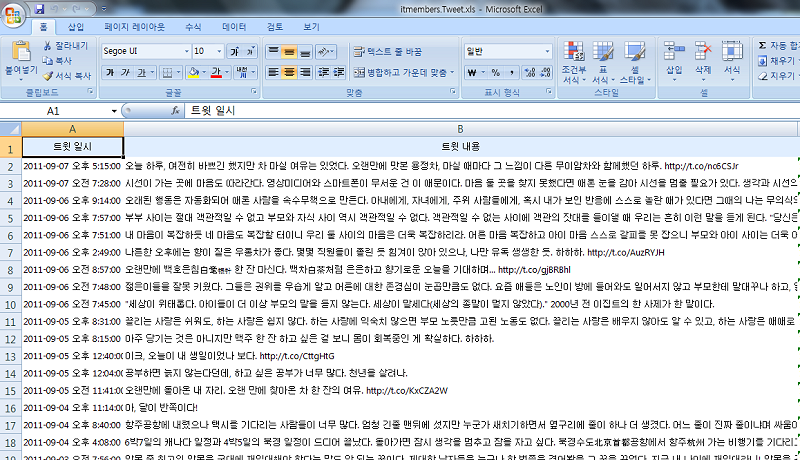Switch to the 삽입 ribbon tab
This screenshot has width=800, height=460.
(76, 27)
